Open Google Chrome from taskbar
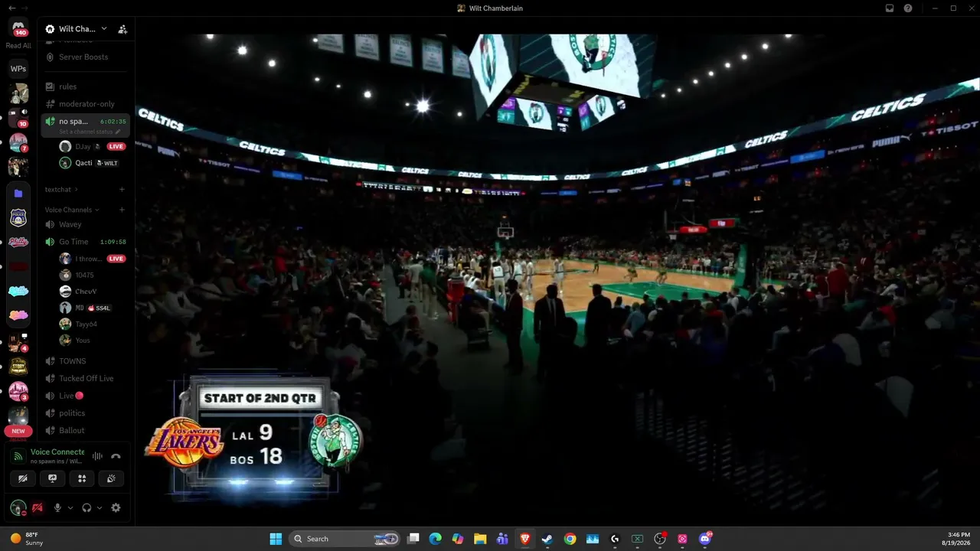 pos(570,539)
